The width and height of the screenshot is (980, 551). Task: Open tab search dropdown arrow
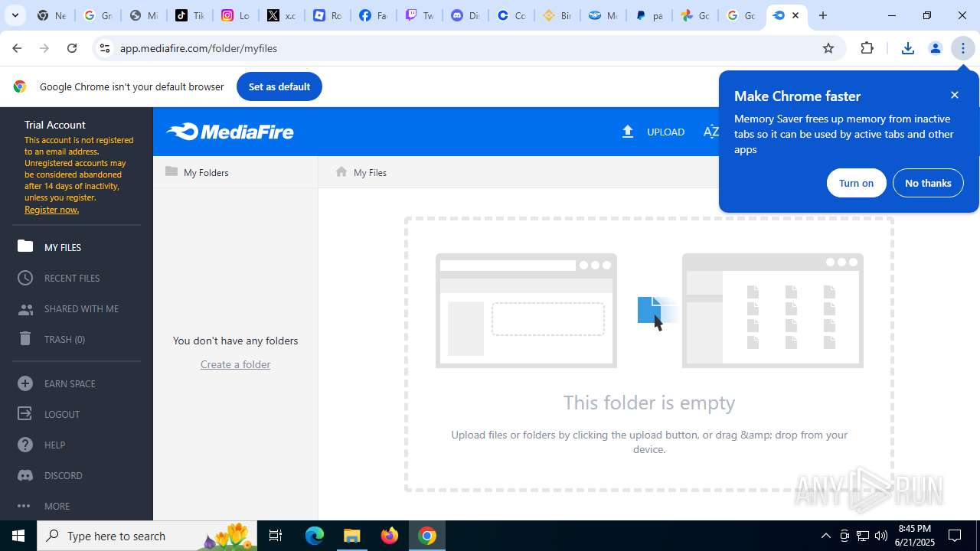tap(15, 15)
